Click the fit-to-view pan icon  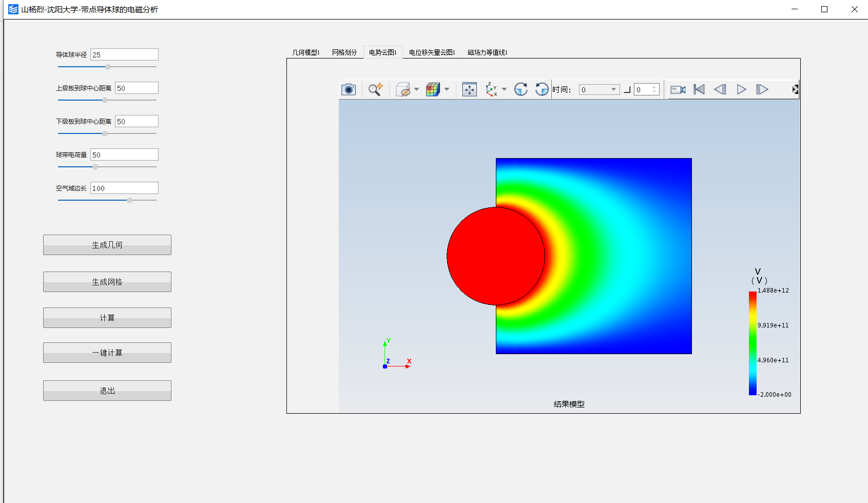tap(470, 89)
